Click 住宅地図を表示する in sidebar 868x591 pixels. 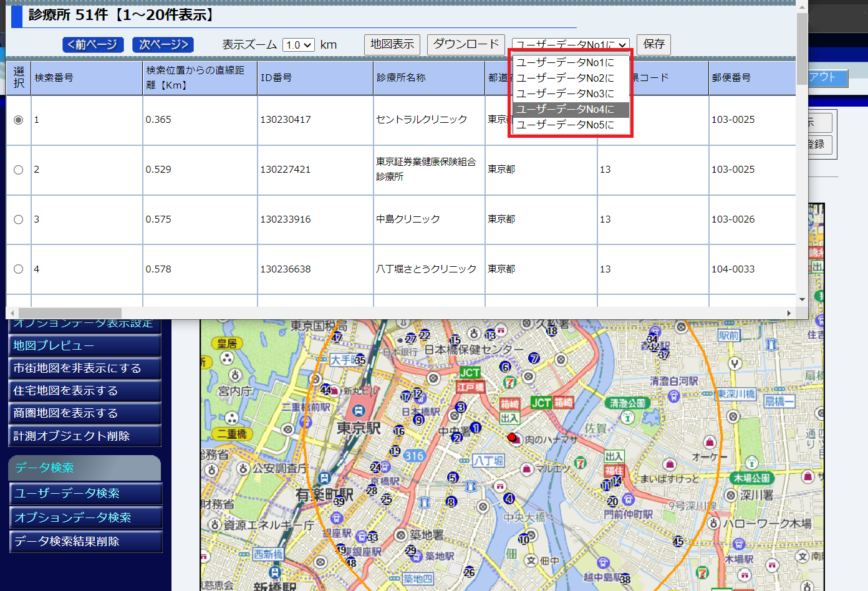[85, 390]
